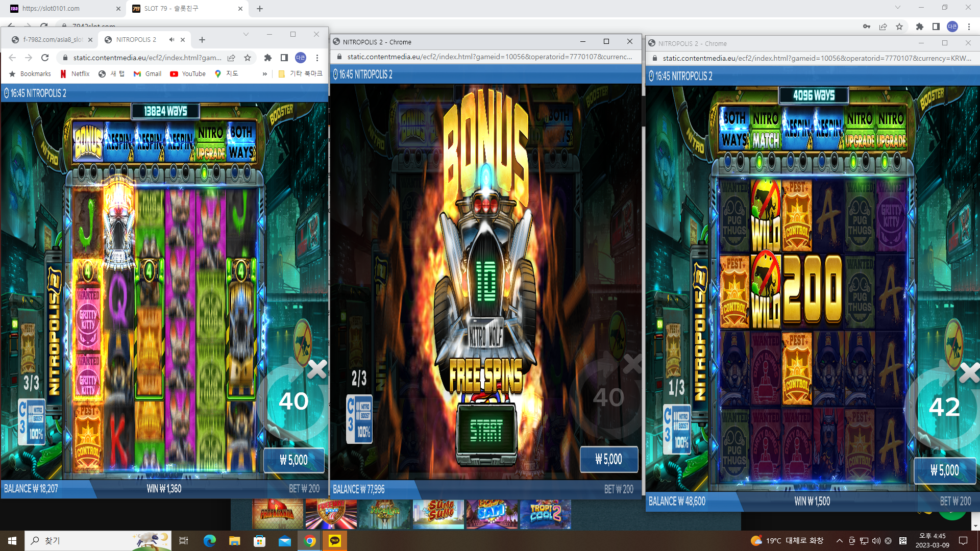Select the NITROPOLIS 2 tab in the left window
980x551 pixels.
coord(143,39)
